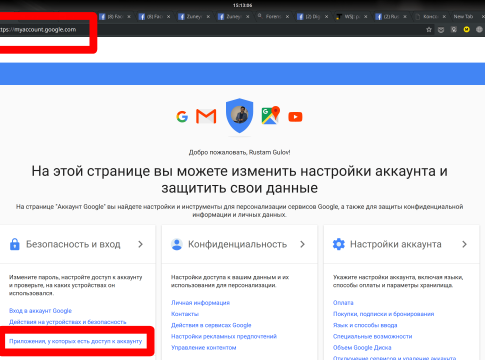Click the Google G logo icon
The height and width of the screenshot is (360, 485).
pyautogui.click(x=182, y=117)
